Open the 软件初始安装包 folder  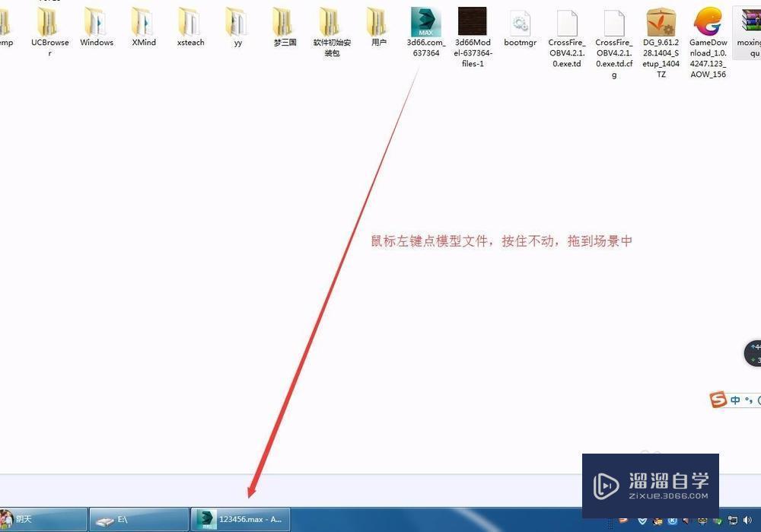(331, 27)
